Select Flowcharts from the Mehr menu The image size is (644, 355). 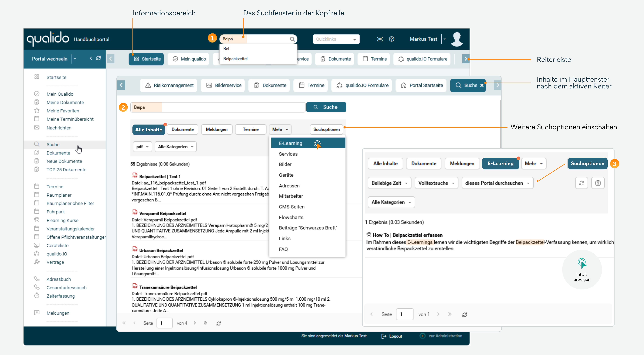308,217
